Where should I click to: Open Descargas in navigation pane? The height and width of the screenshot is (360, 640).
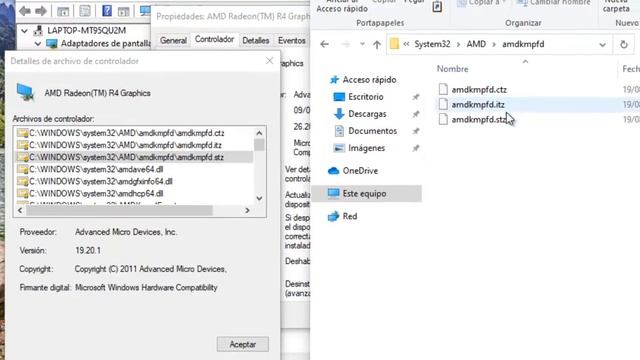click(x=367, y=114)
